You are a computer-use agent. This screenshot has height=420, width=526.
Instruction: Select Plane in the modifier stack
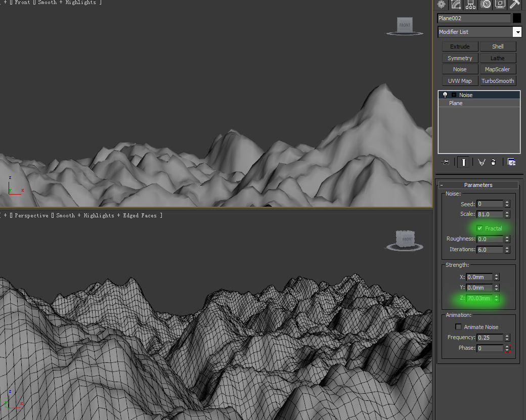[456, 103]
